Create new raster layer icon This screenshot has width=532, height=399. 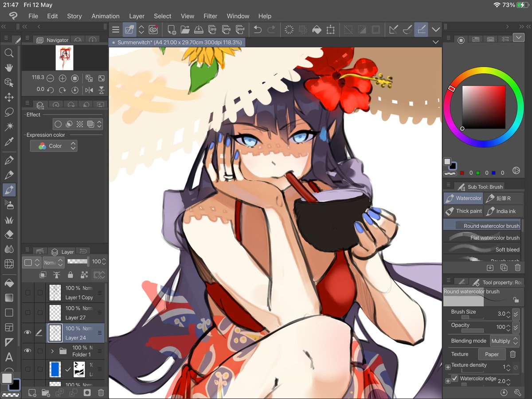pos(32,392)
